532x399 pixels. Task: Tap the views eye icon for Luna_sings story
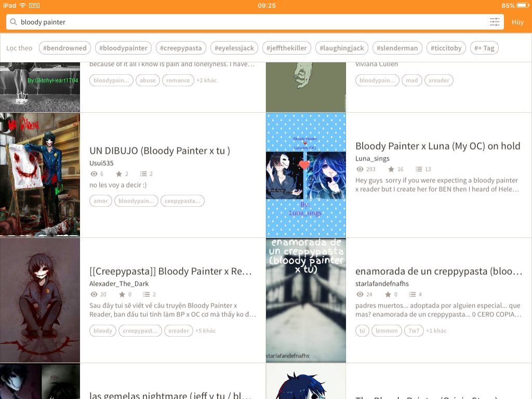pyautogui.click(x=360, y=169)
